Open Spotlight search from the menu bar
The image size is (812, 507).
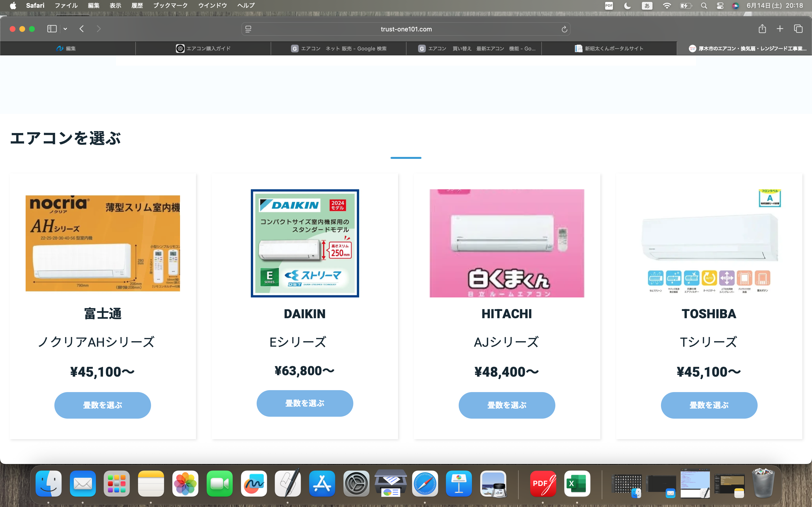[x=704, y=5]
